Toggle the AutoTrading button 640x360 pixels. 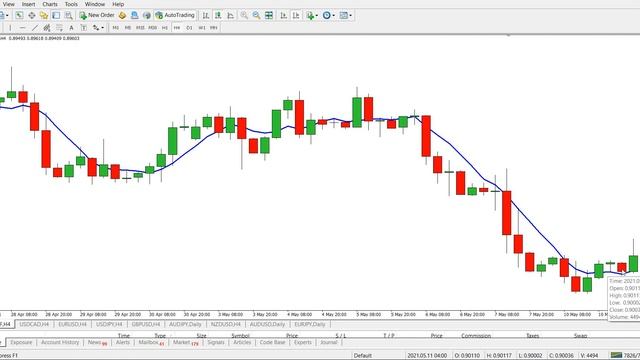[175, 16]
